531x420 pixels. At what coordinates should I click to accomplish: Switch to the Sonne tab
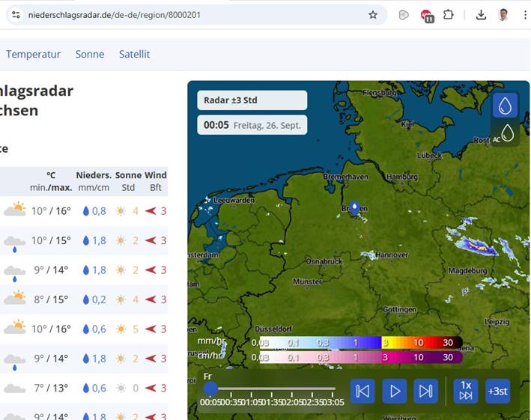pos(90,54)
